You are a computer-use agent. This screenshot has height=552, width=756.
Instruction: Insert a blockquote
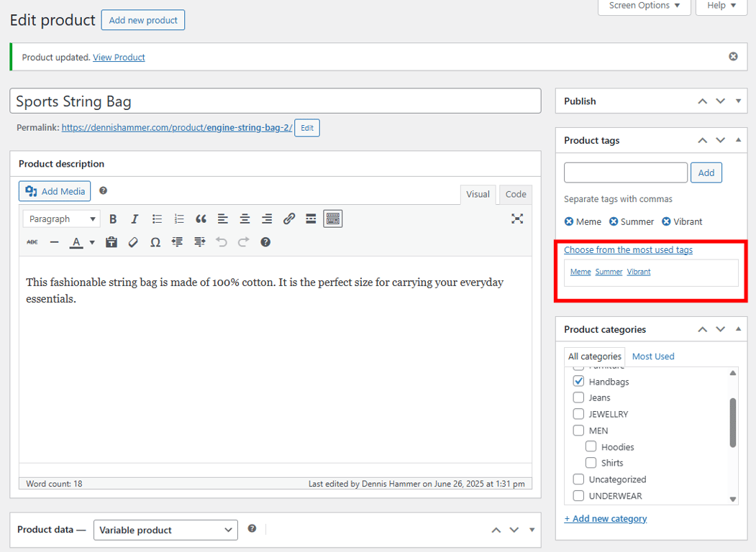pos(201,218)
